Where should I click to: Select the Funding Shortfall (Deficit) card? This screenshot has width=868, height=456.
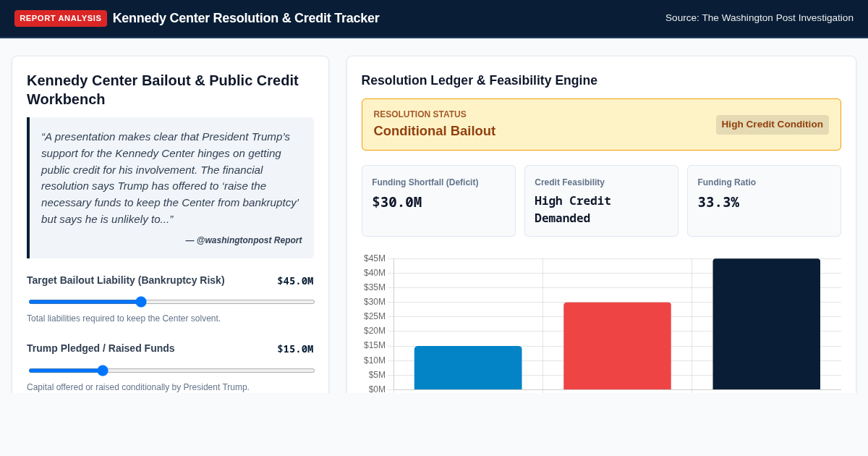pyautogui.click(x=438, y=200)
